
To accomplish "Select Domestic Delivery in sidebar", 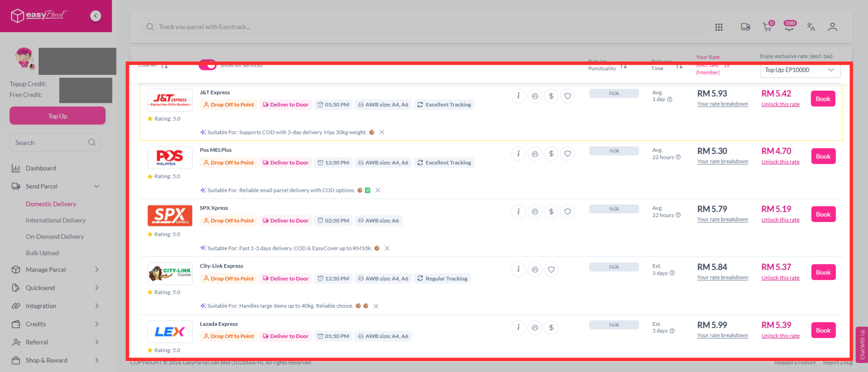I will point(51,204).
